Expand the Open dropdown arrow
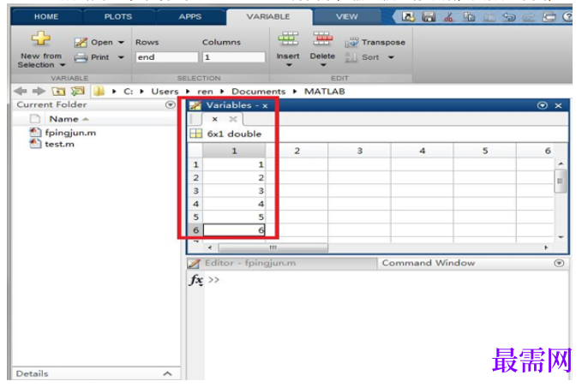This screenshot has height=387, width=588. (121, 42)
